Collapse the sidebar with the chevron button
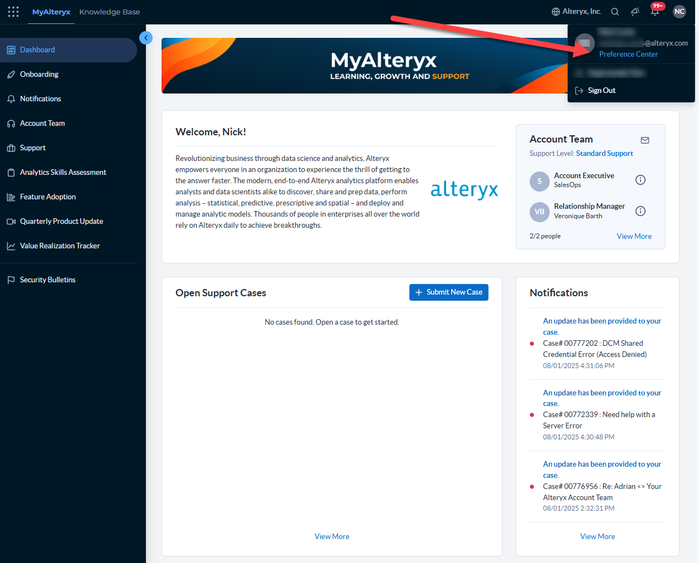This screenshot has width=699, height=563. [x=146, y=38]
